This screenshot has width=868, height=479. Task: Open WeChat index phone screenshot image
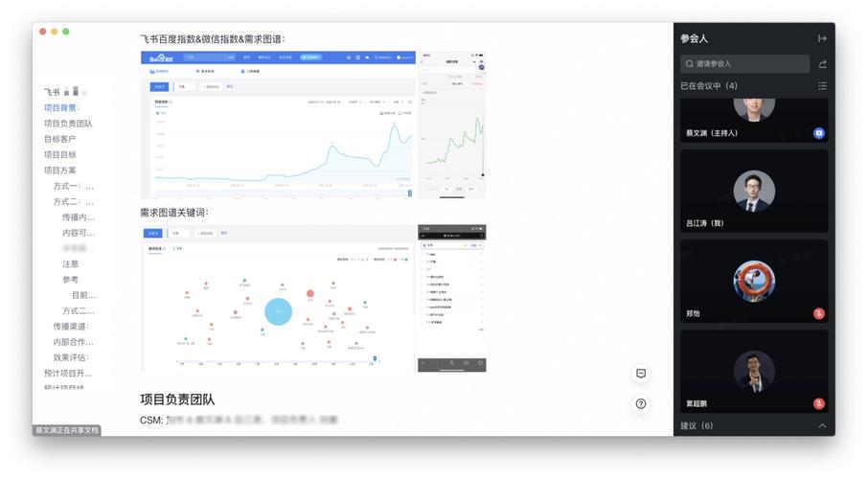click(x=452, y=125)
